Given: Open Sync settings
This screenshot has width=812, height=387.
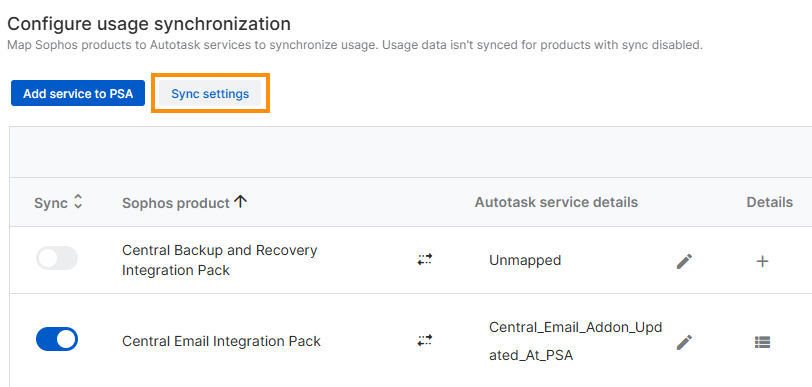Looking at the screenshot, I should [210, 93].
